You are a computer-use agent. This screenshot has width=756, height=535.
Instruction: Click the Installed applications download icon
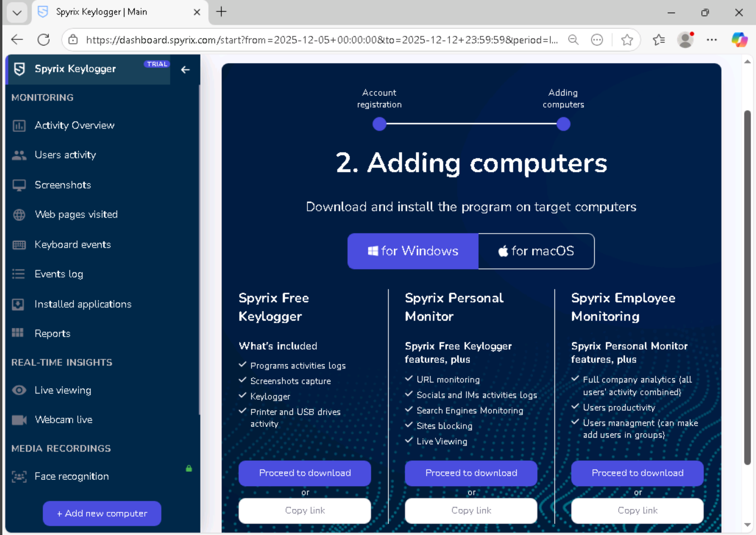point(18,304)
